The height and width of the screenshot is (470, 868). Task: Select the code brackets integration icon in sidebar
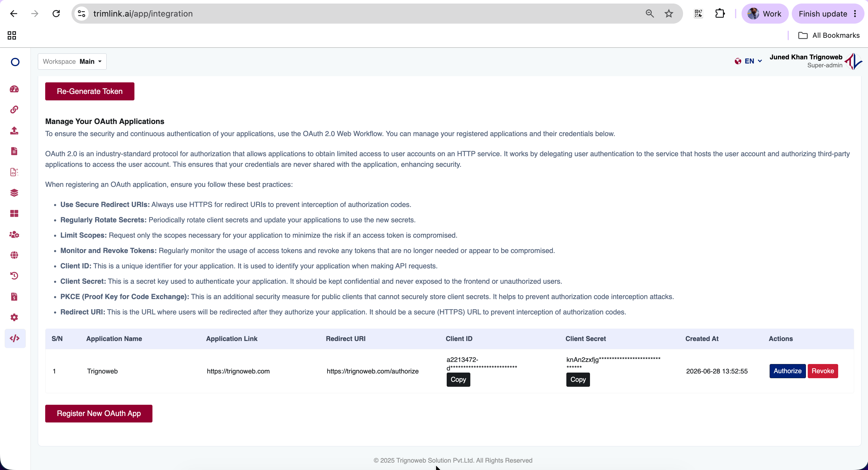tap(15, 338)
